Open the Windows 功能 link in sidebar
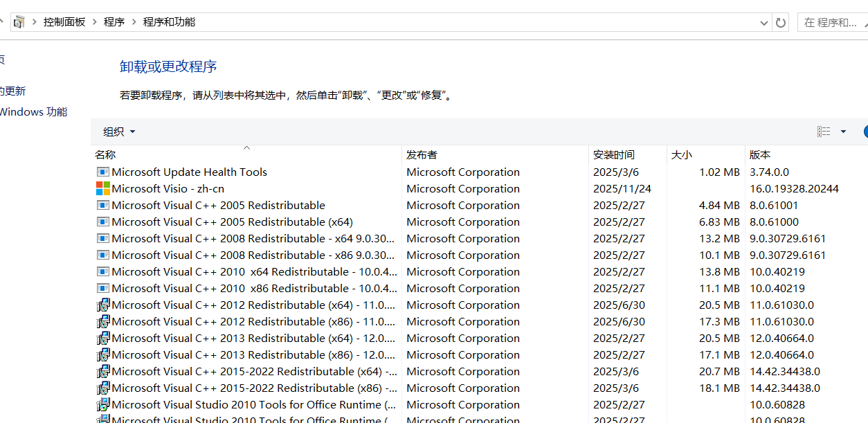 point(33,111)
